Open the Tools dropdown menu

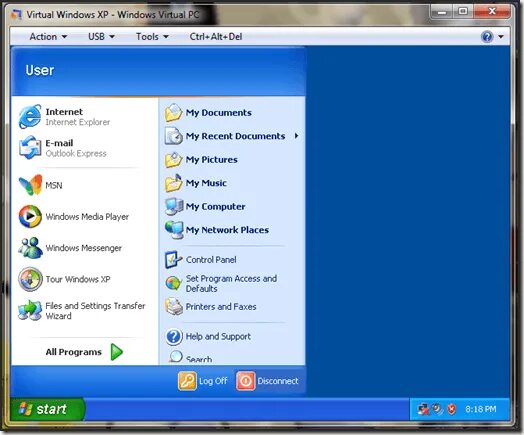click(x=152, y=36)
